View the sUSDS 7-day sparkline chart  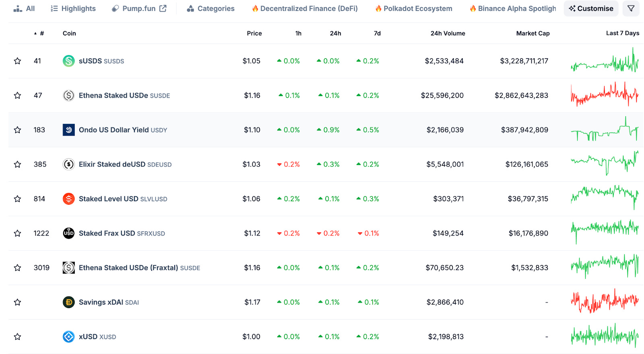(x=605, y=60)
